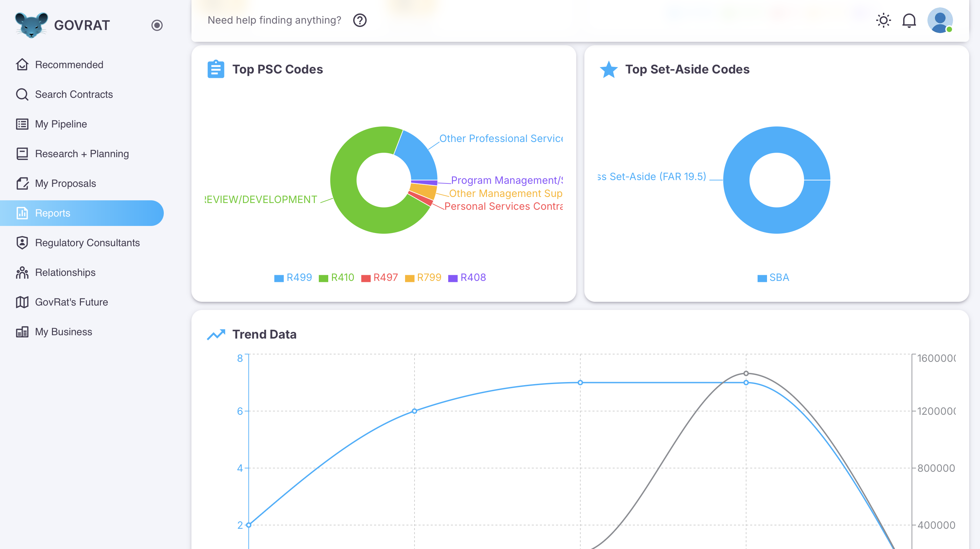Click 'Personal Services Contra' chart label
Screen dimensions: 980x549
pos(503,206)
